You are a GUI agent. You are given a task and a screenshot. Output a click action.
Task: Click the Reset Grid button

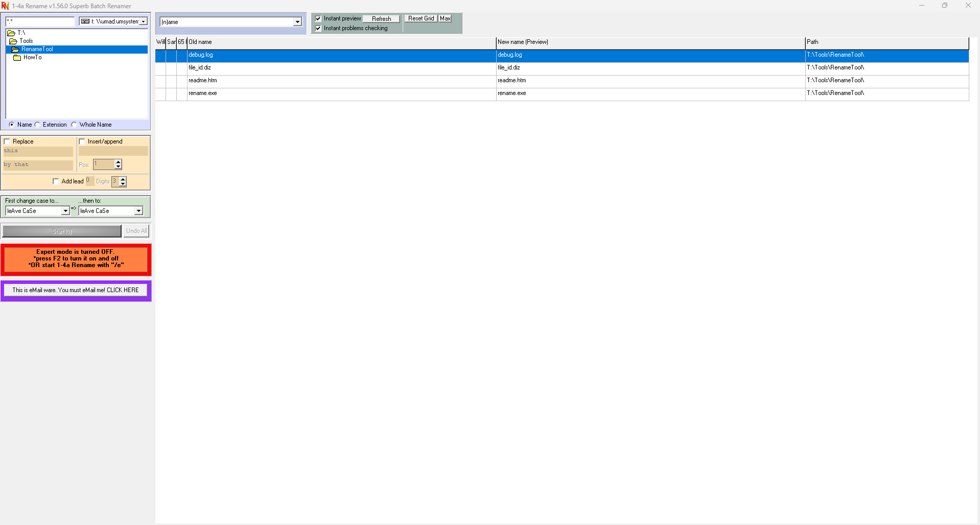point(421,18)
